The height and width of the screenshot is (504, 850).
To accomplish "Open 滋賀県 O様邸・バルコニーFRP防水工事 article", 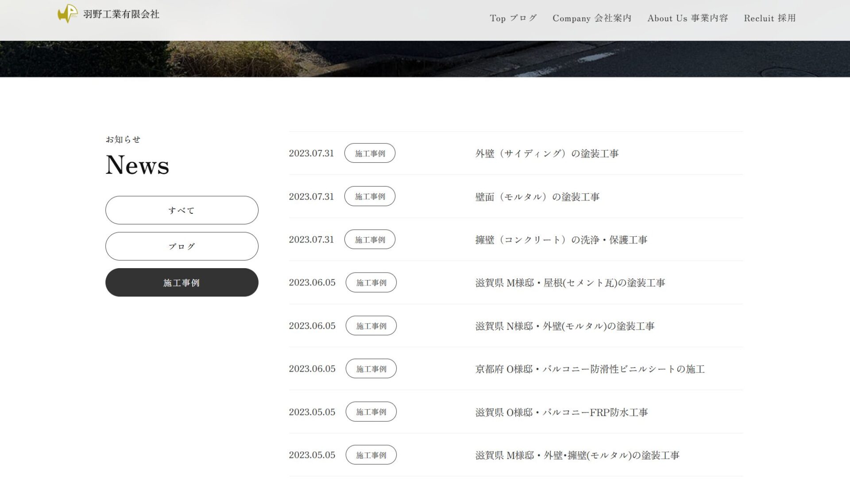I will [x=561, y=412].
